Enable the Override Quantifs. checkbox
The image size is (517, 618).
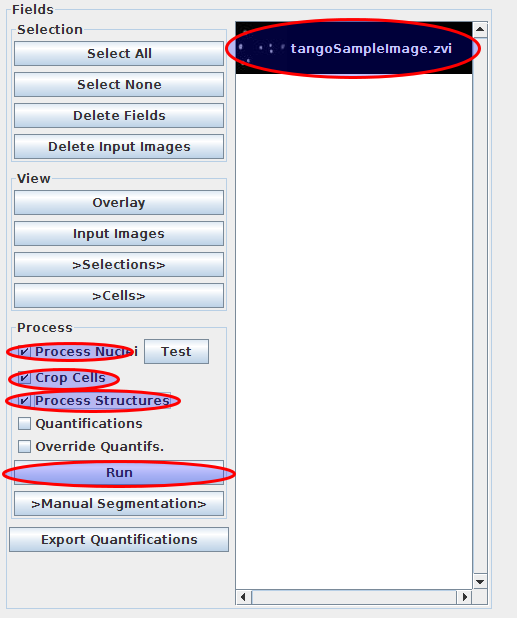[x=24, y=447]
